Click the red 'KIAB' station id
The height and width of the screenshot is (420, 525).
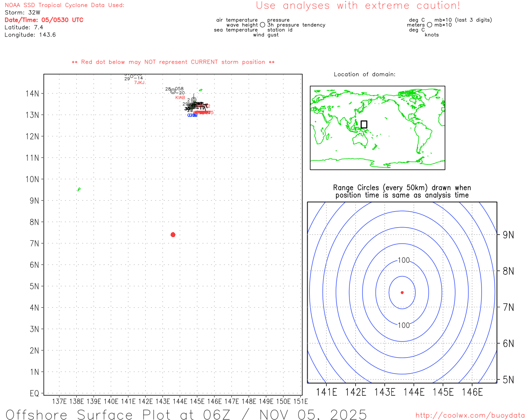click(x=180, y=98)
